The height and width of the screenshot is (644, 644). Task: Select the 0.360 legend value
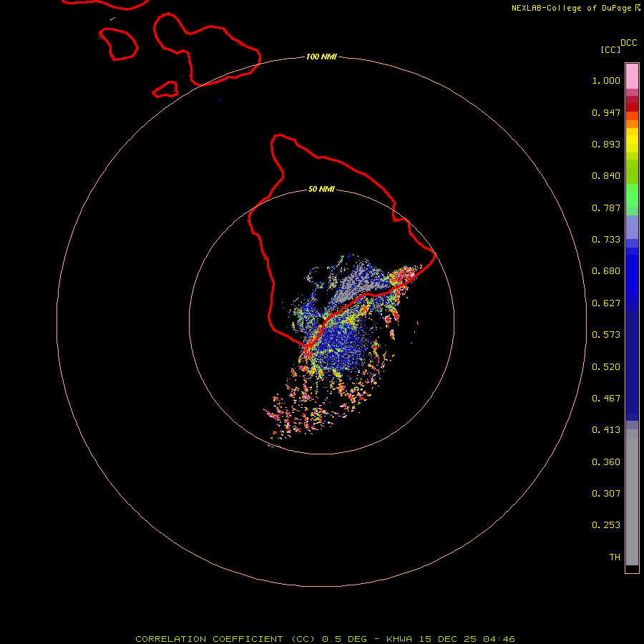[x=606, y=462]
